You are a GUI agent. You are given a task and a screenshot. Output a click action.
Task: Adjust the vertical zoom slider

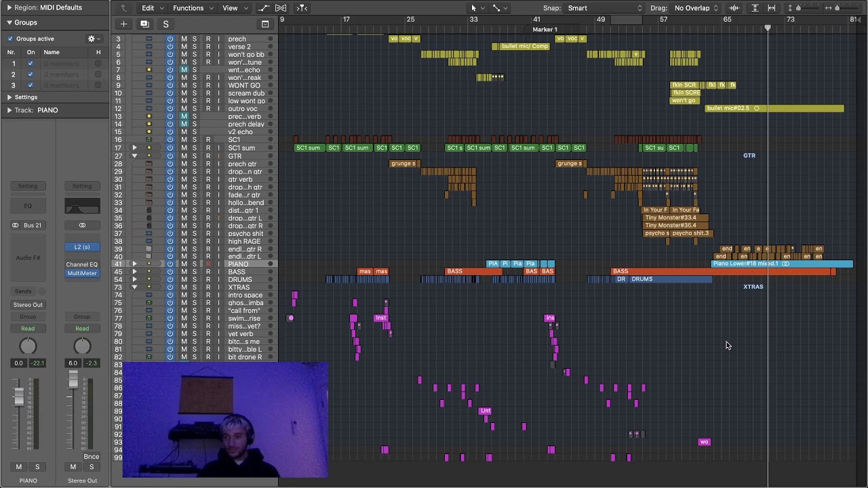click(799, 8)
